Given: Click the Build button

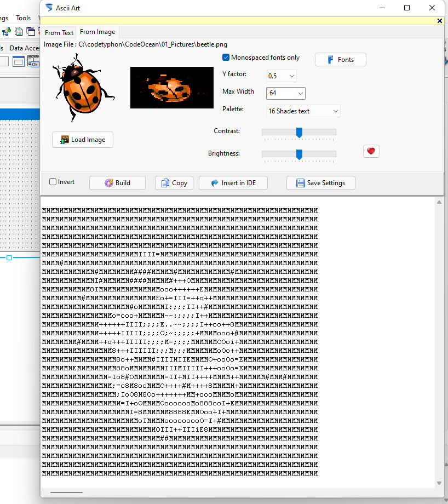Looking at the screenshot, I should point(117,183).
